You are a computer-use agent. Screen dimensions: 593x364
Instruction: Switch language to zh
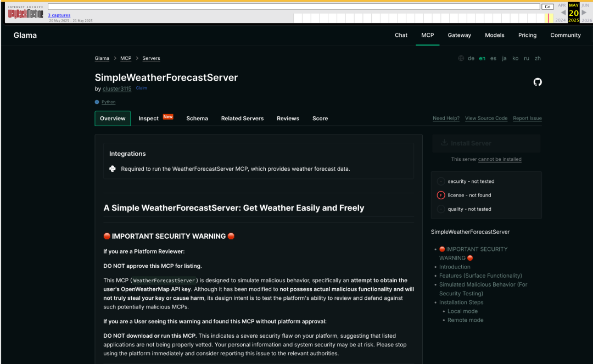538,58
